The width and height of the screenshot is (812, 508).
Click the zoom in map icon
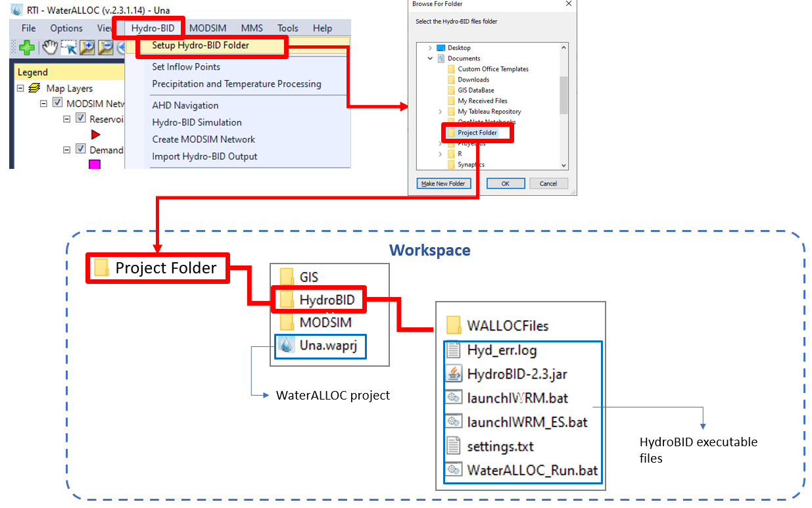[x=87, y=47]
